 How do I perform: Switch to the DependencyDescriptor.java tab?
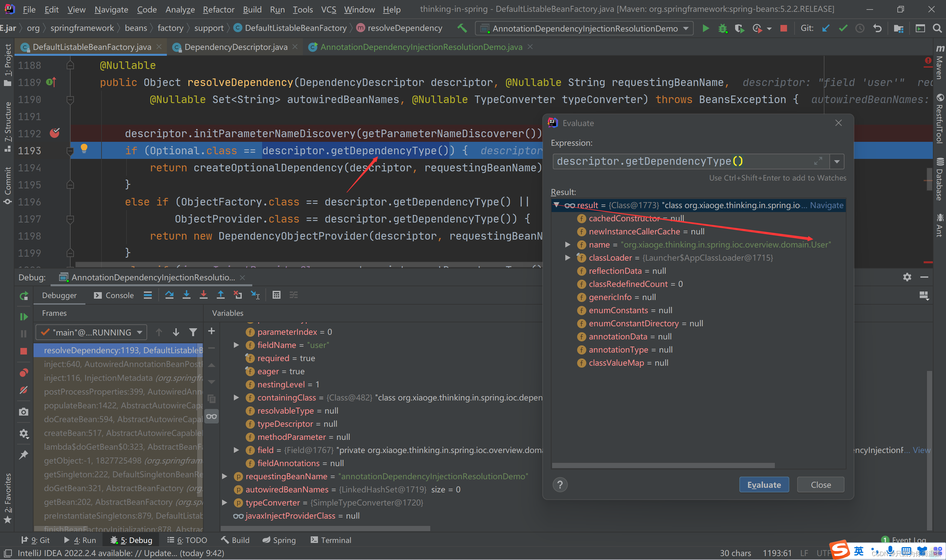(235, 47)
